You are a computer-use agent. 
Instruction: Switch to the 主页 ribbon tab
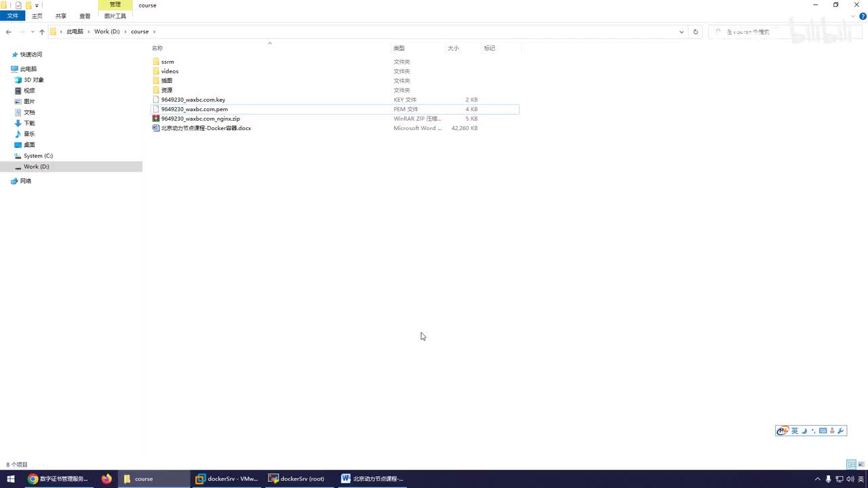[37, 16]
